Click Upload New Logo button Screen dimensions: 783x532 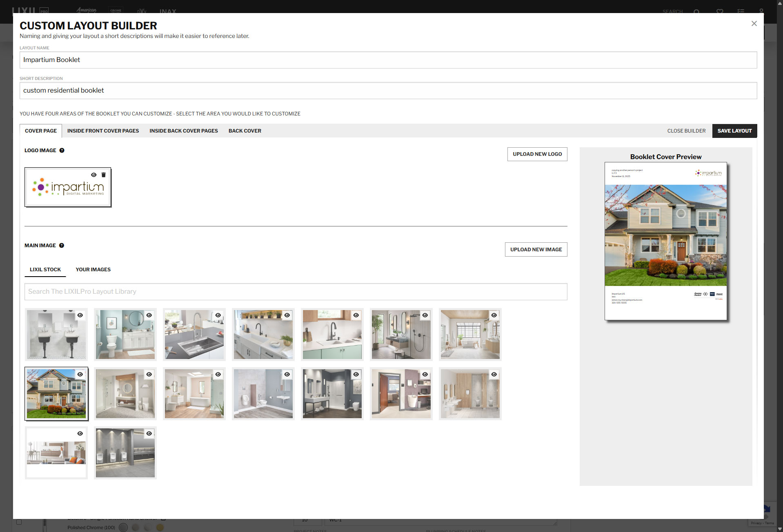point(537,154)
